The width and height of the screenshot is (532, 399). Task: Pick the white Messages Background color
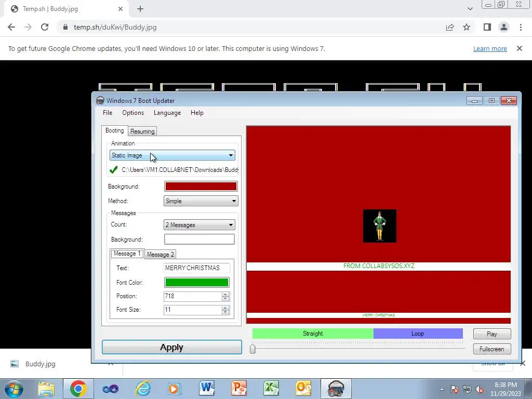coord(199,239)
